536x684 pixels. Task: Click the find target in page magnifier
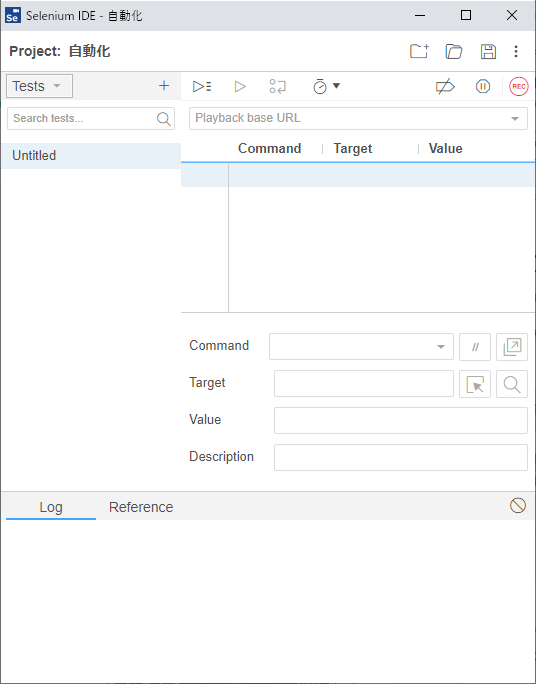(x=512, y=384)
